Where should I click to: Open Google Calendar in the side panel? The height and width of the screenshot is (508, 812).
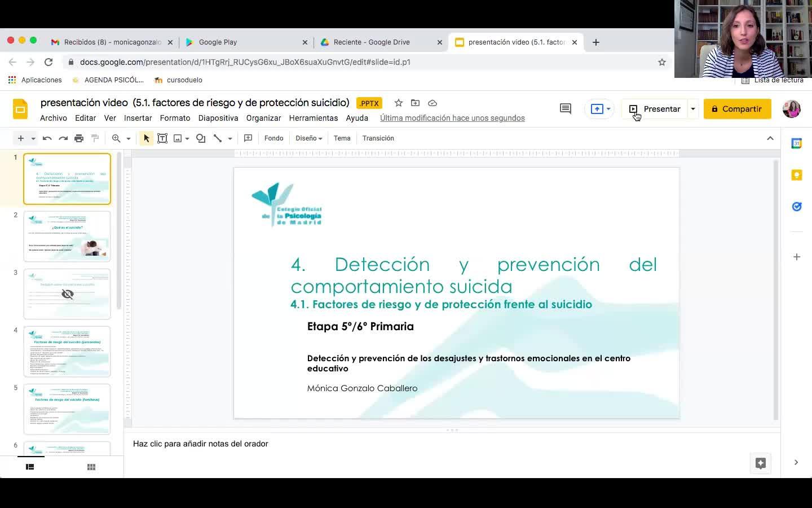pyautogui.click(x=797, y=143)
